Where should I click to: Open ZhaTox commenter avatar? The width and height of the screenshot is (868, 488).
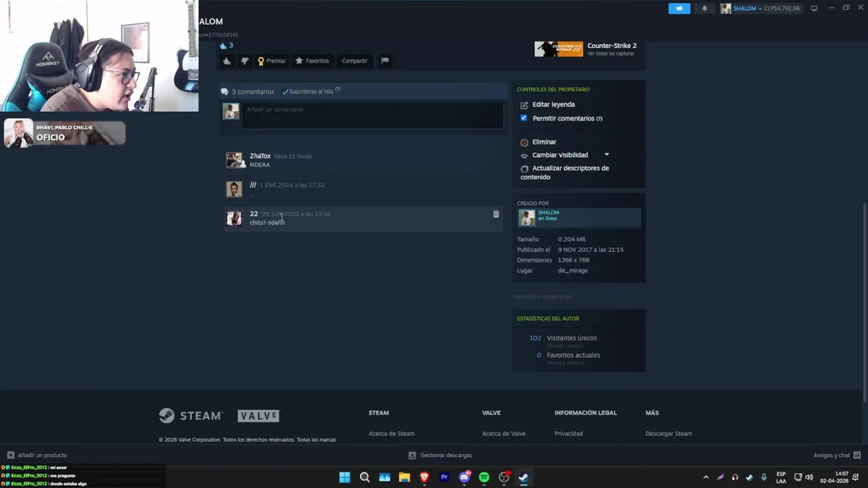[234, 160]
